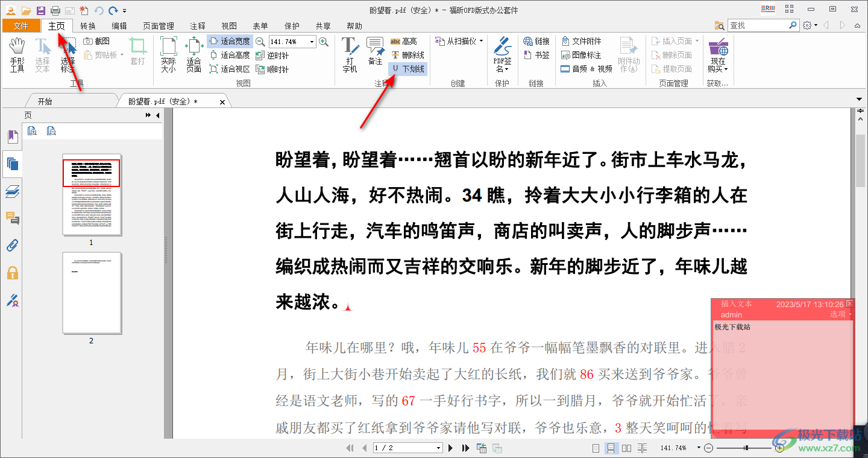Toggle Fit Width view (适合宽度)

point(229,42)
